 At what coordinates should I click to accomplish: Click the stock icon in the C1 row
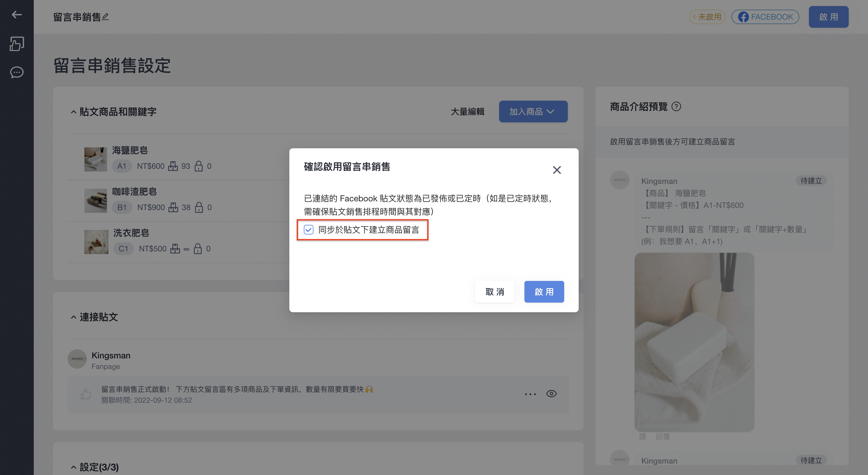175,249
